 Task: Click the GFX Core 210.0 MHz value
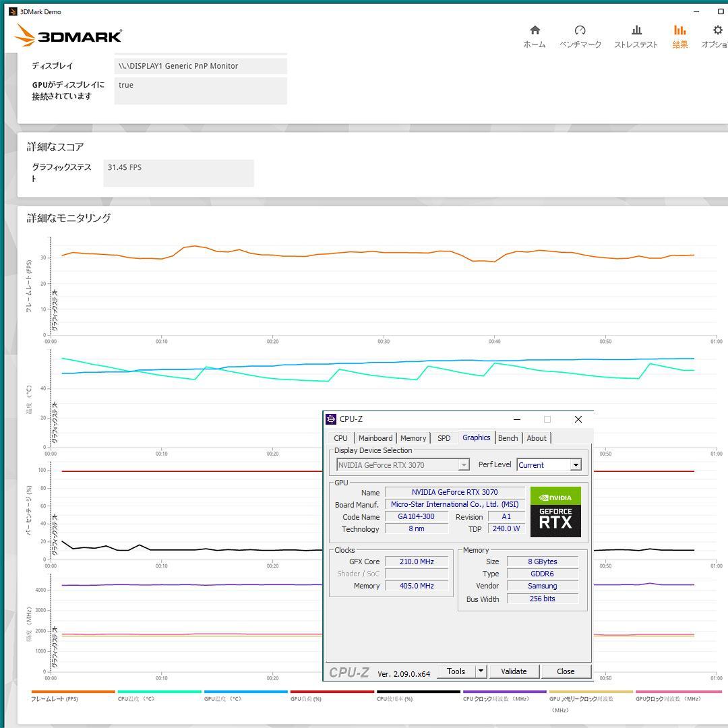click(417, 562)
